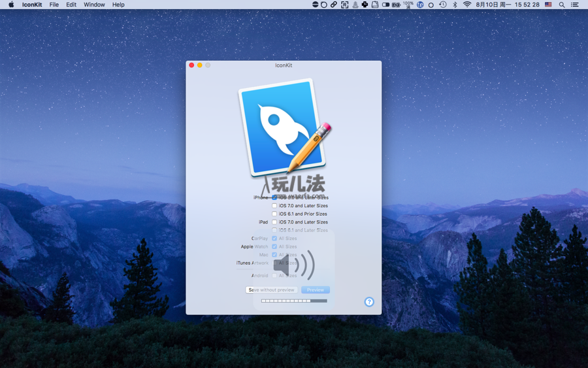
Task: Check iPhone iOS 7.0 and Later Sizes
Action: coord(274,205)
